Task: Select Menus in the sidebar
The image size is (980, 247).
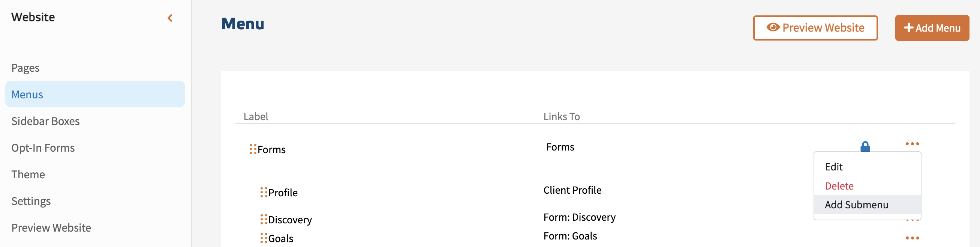Action: (x=27, y=94)
